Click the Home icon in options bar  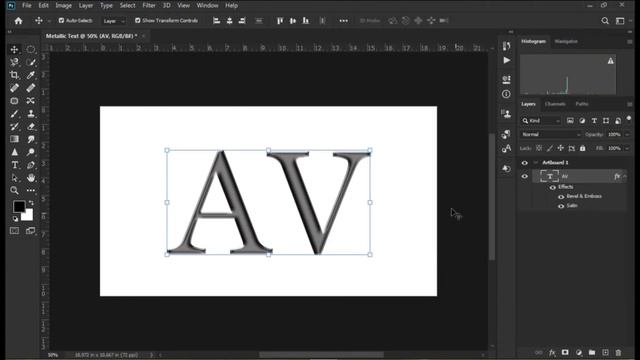(x=18, y=21)
